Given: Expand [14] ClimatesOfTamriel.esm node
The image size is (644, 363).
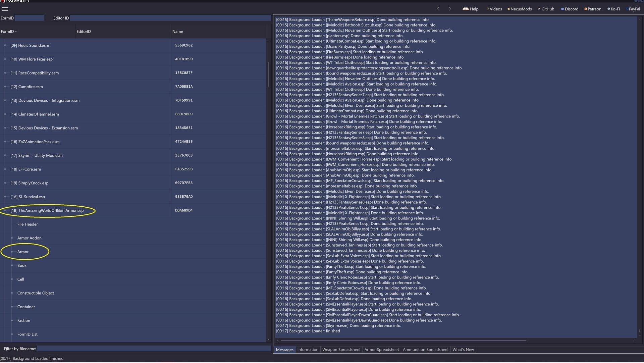Looking at the screenshot, I should [5, 114].
